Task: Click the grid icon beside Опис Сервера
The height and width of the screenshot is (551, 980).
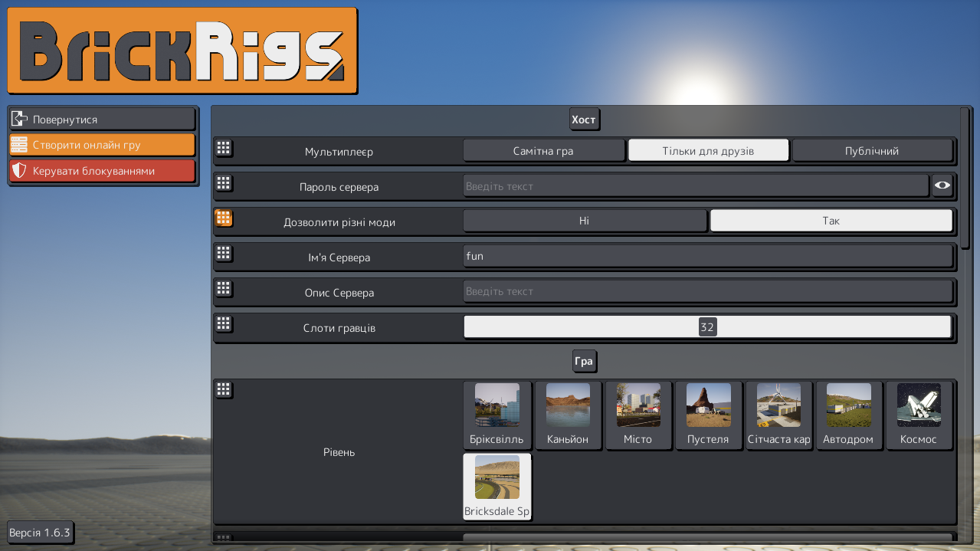Action: (224, 288)
